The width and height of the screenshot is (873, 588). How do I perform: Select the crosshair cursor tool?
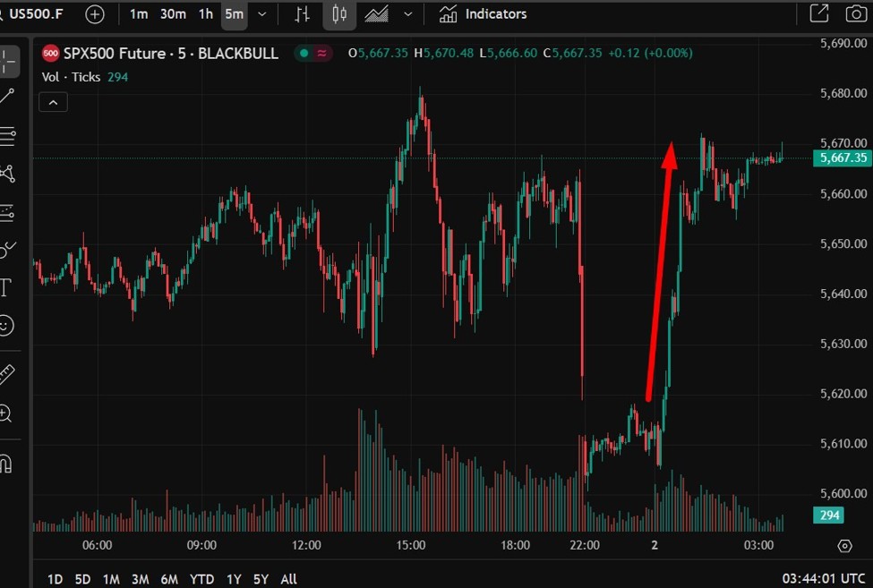click(x=8, y=61)
